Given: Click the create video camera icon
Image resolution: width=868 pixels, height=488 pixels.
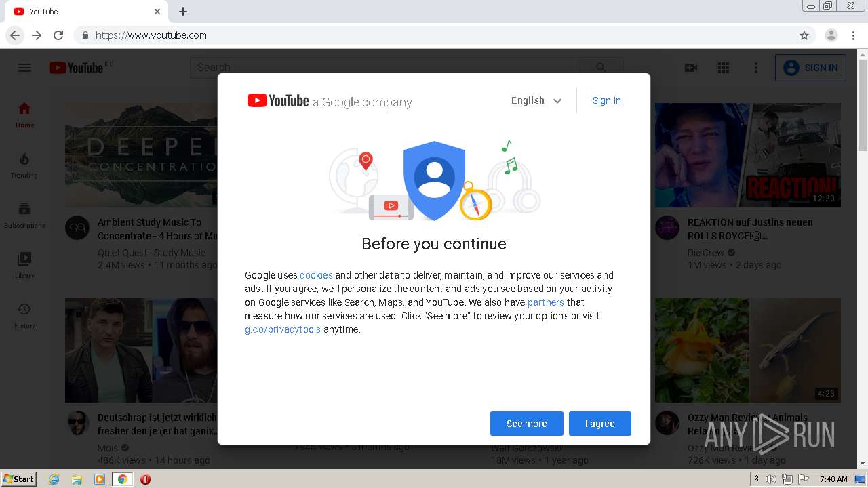Looking at the screenshot, I should click(691, 68).
